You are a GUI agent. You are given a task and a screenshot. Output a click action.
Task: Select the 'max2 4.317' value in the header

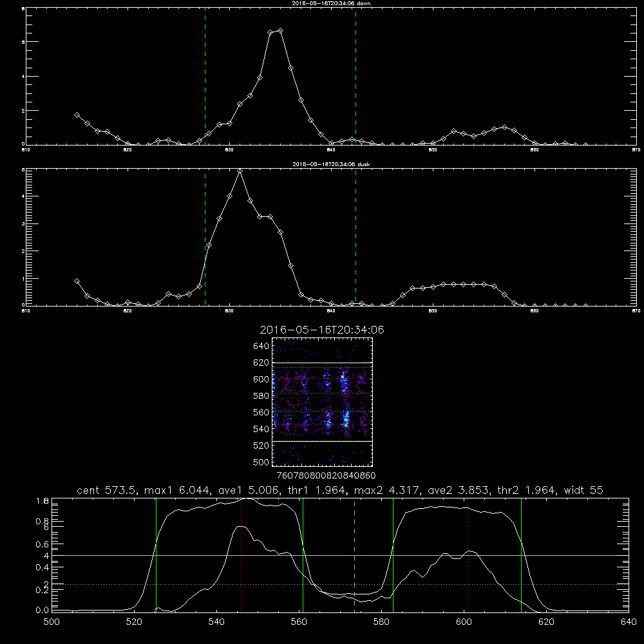[x=387, y=490]
